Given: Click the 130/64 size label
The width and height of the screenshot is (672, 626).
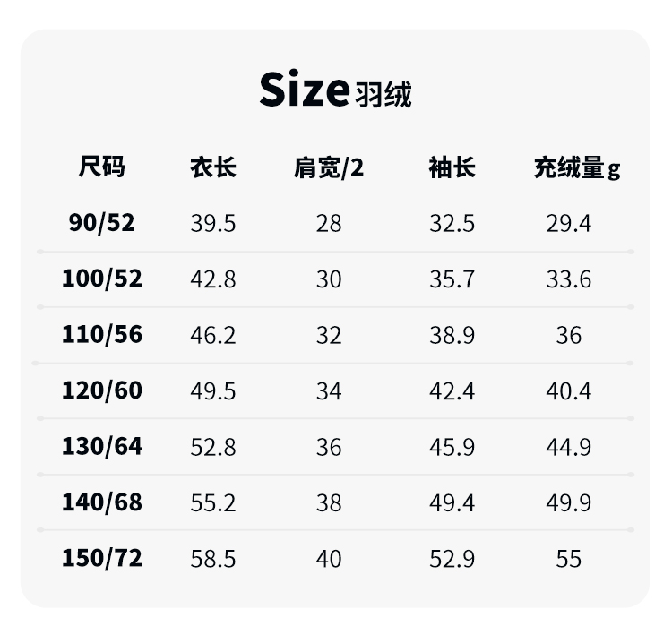Looking at the screenshot, I should pyautogui.click(x=101, y=446).
